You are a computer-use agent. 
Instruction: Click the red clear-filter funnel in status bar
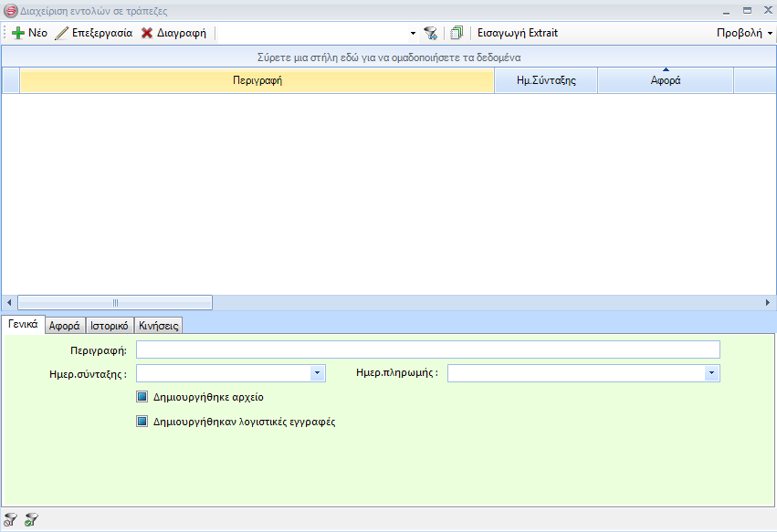point(11,520)
